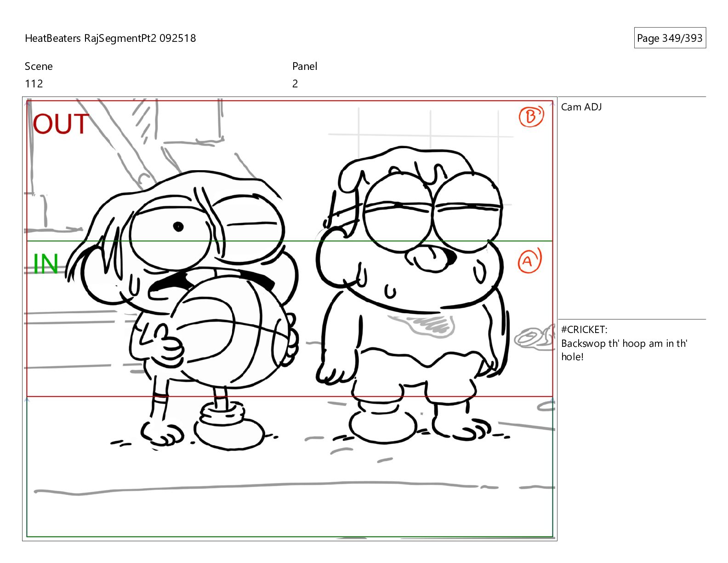Click the '#CRICKET:' dialogue heading
The width and height of the screenshot is (728, 563).
(x=584, y=329)
